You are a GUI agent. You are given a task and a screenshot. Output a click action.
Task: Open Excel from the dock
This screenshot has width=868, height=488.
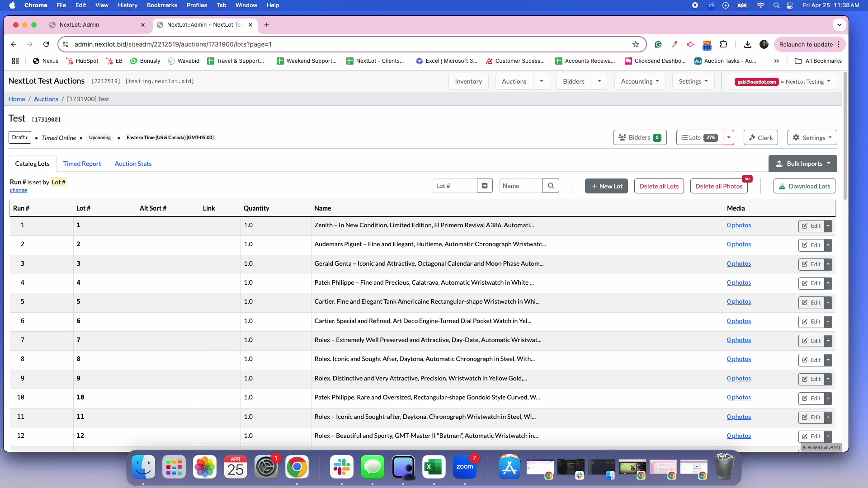click(x=434, y=467)
